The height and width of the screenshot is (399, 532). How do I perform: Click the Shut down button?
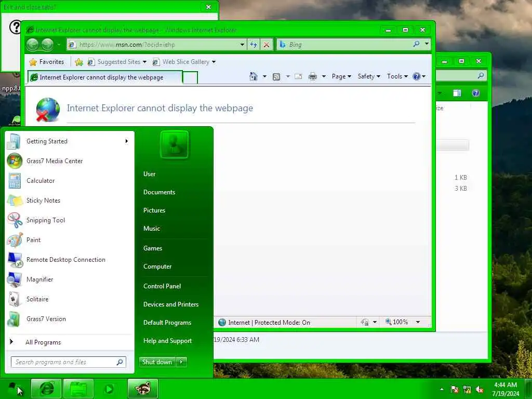pos(157,362)
